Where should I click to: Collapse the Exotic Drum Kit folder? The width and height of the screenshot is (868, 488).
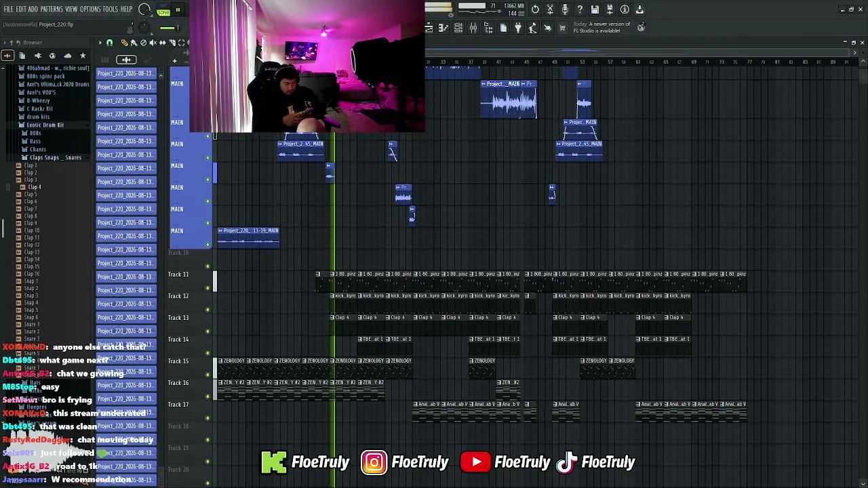point(45,125)
